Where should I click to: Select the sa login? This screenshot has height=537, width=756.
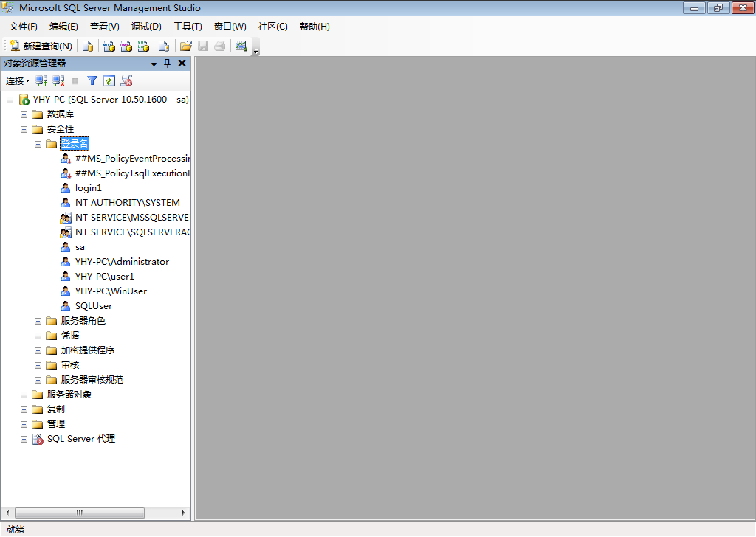pos(80,247)
